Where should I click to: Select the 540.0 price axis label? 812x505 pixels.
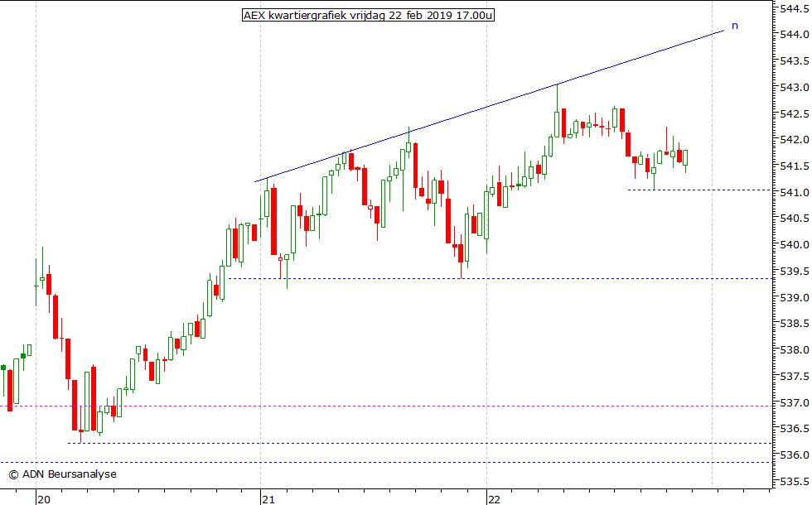(x=795, y=245)
